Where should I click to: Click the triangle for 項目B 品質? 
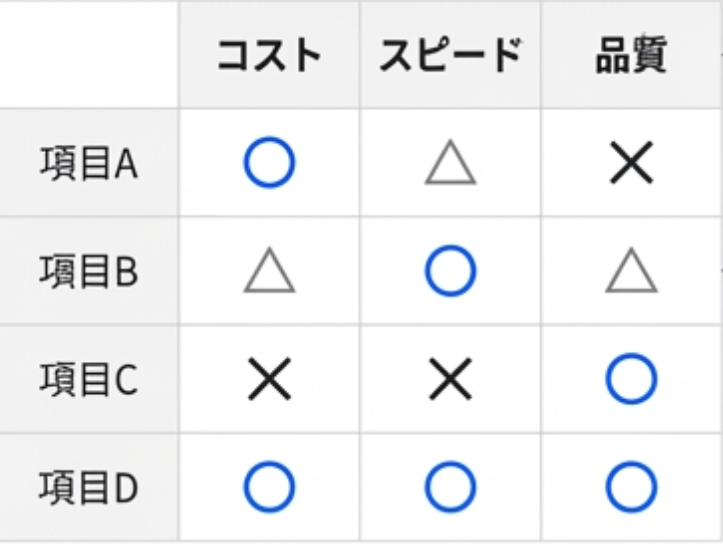pos(631,272)
